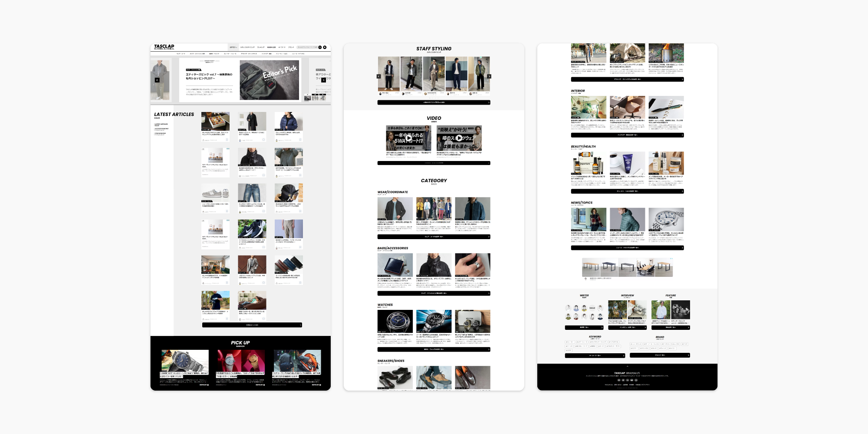Click the Interview articles list button
The image size is (868, 434).
[x=627, y=328]
